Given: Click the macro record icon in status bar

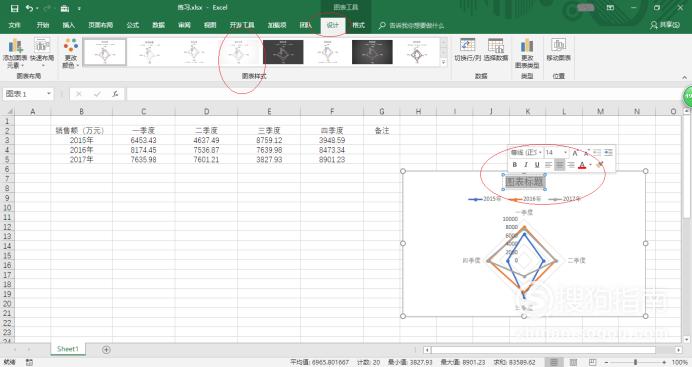Looking at the screenshot, I should (x=29, y=362).
